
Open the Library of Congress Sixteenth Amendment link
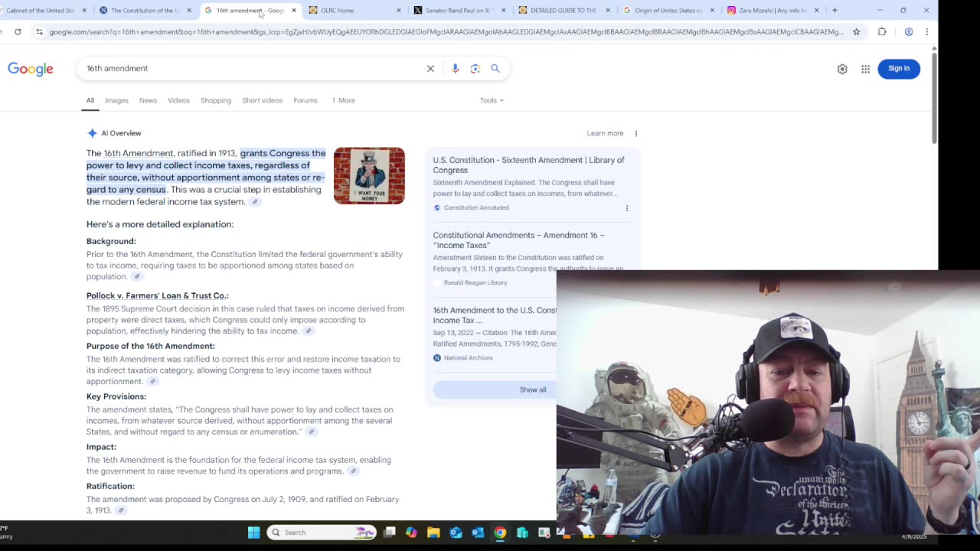528,165
